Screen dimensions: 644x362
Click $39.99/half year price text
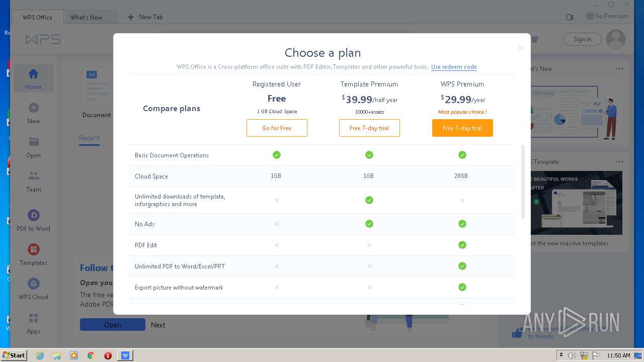[x=369, y=99]
